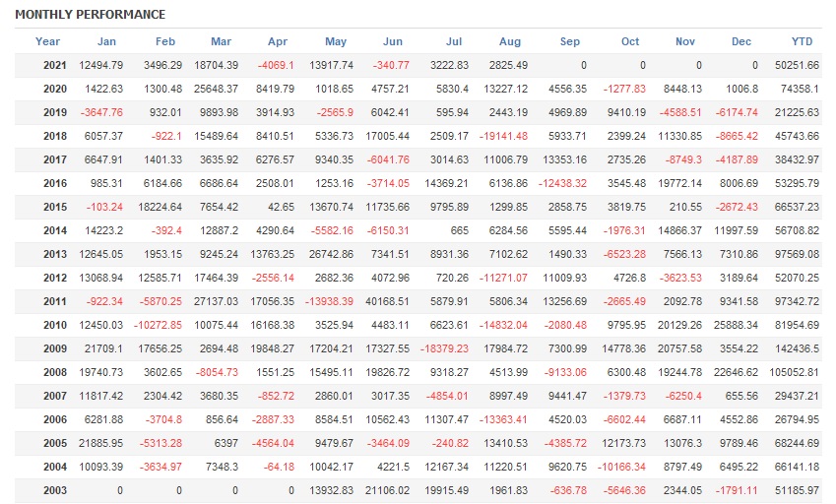
Task: Click the Jun column header
Action: click(393, 41)
